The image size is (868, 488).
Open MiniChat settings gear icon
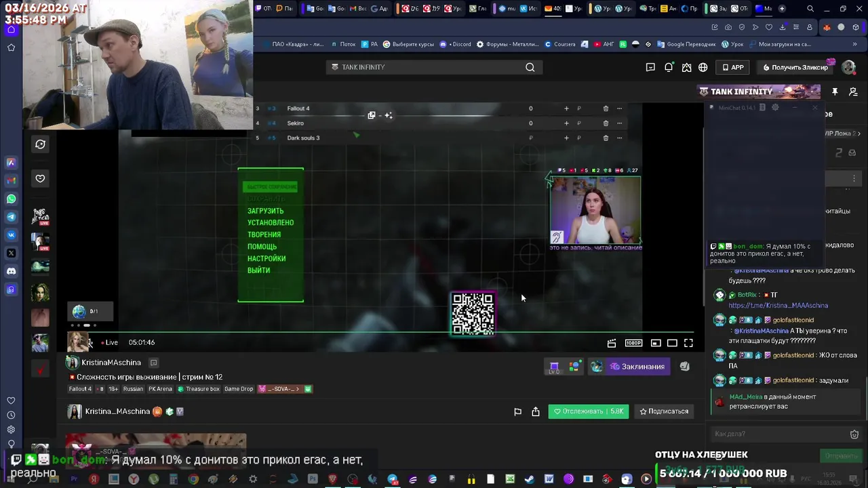coord(776,107)
